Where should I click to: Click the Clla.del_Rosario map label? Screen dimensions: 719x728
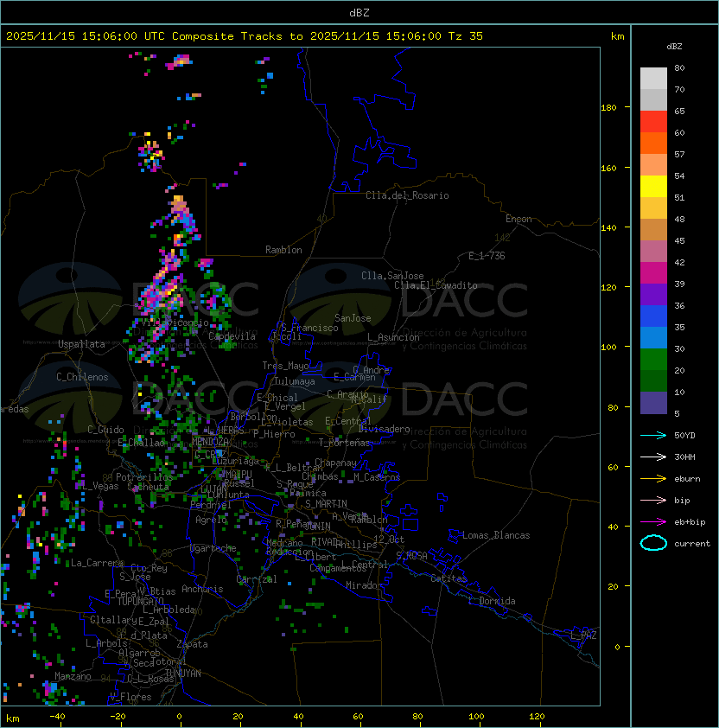tap(407, 195)
